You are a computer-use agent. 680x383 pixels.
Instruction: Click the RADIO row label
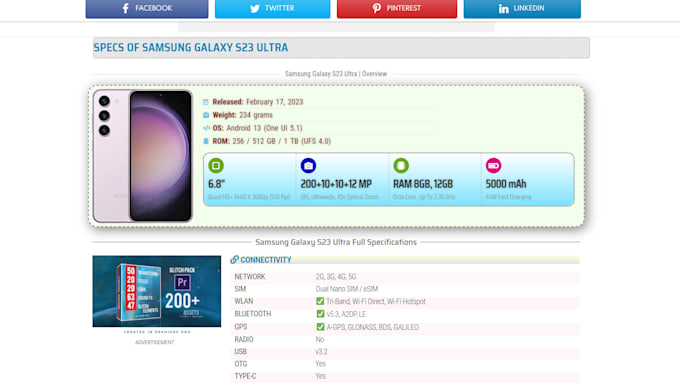244,339
